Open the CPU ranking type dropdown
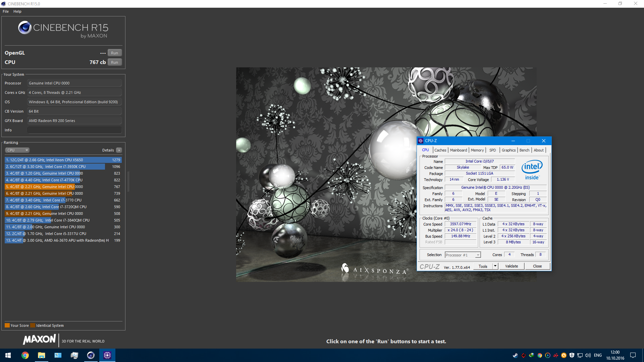The width and height of the screenshot is (644, 362). point(17,150)
